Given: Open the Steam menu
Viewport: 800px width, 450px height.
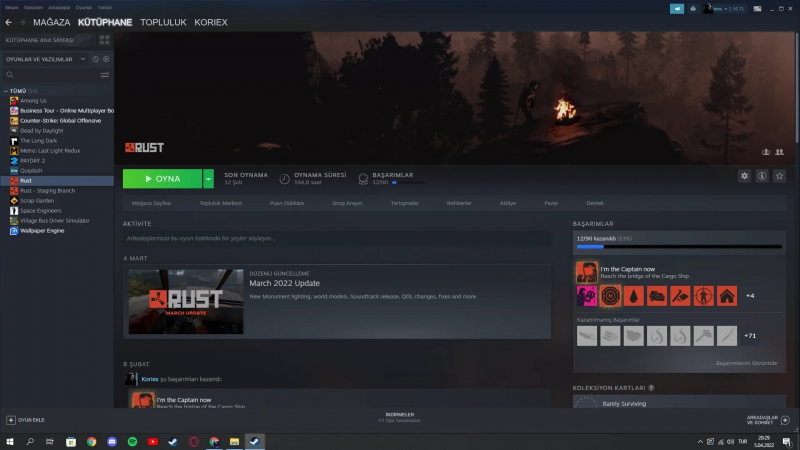Looking at the screenshot, I should point(11,8).
